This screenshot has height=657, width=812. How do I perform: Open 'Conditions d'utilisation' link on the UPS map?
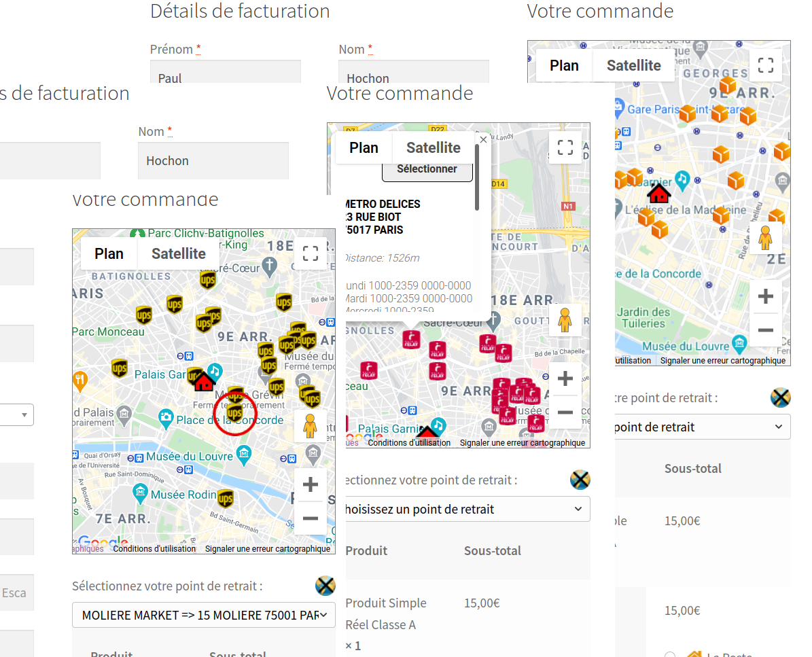click(154, 549)
